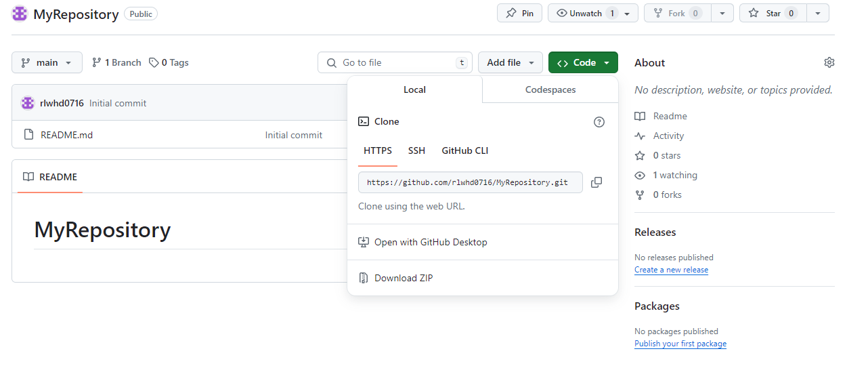This screenshot has width=868, height=366.
Task: Open the Unwatch notification dropdown arrow
Action: pos(628,13)
